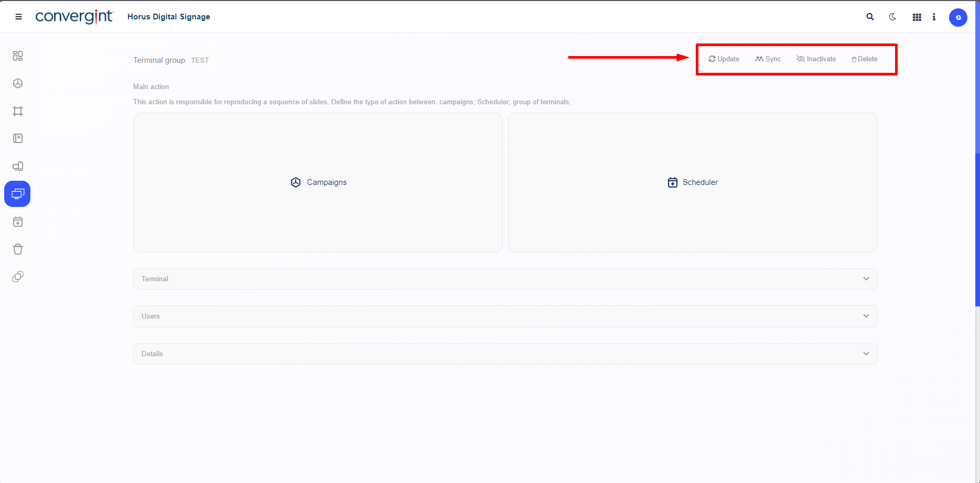The width and height of the screenshot is (980, 483).
Task: Open the apps grid icon in header
Action: 917,17
